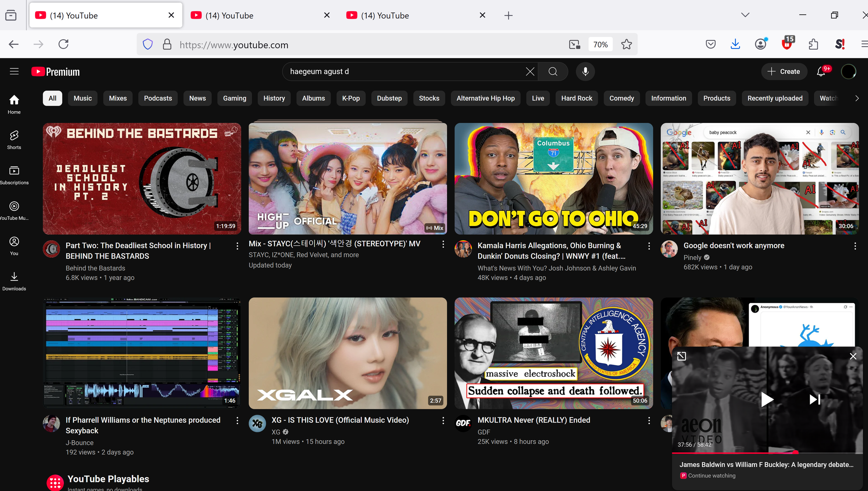Open Downloads in the left sidebar
The width and height of the screenshot is (868, 491).
click(x=14, y=281)
